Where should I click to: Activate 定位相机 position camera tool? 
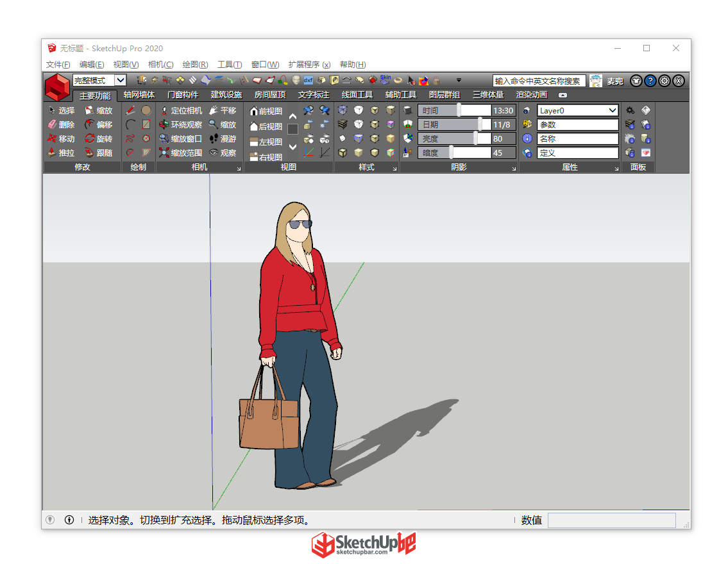click(181, 110)
